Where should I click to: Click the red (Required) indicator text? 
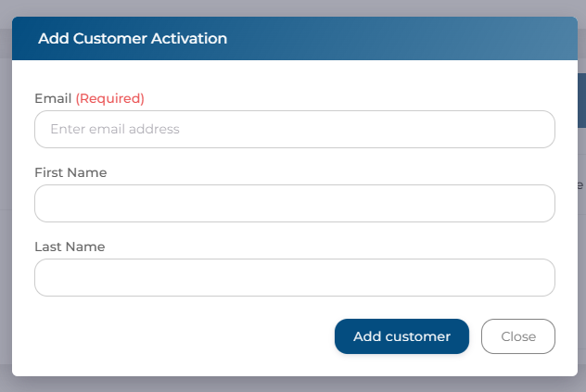(x=109, y=98)
